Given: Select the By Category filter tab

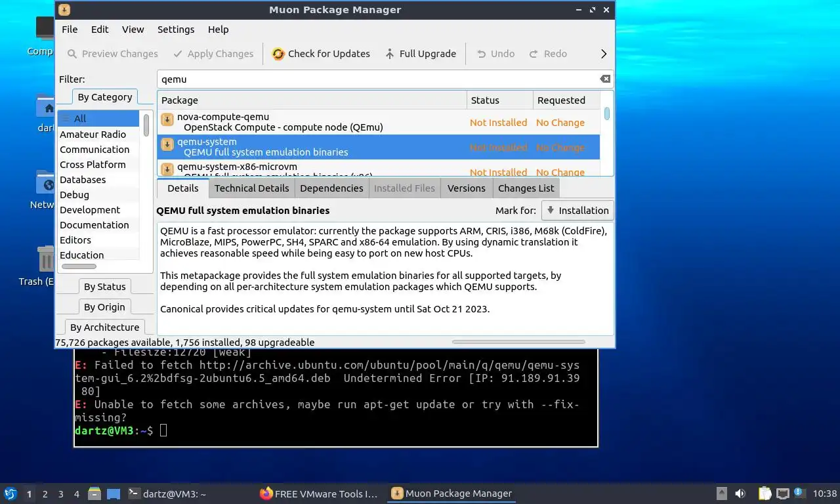Looking at the screenshot, I should click(x=105, y=97).
